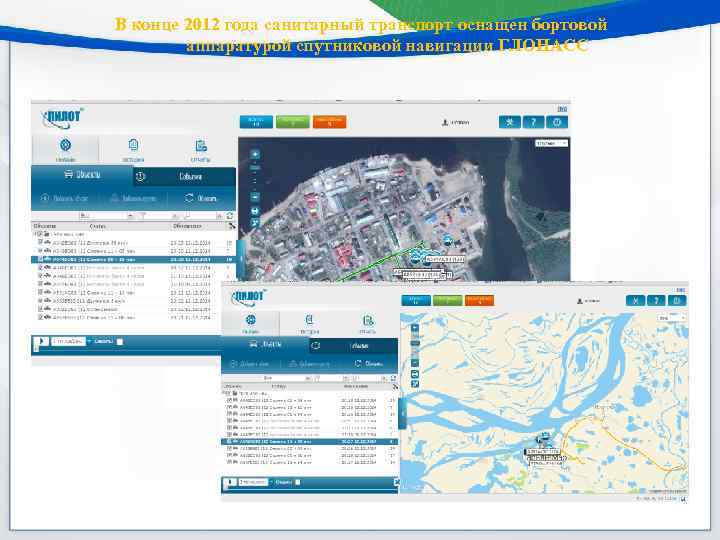The width and height of the screenshot is (720, 540).
Task: Open Online monitoring icon in front window
Action: tap(251, 320)
